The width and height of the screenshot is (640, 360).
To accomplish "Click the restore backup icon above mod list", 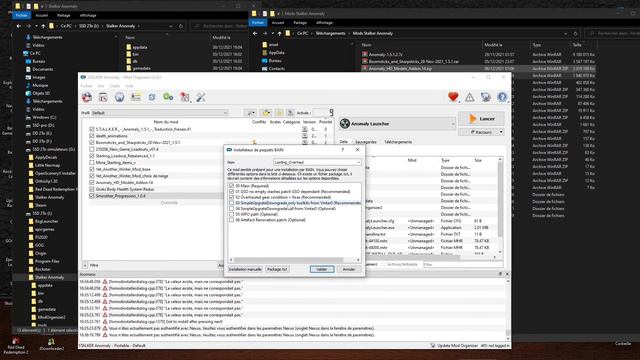I will point(280,113).
